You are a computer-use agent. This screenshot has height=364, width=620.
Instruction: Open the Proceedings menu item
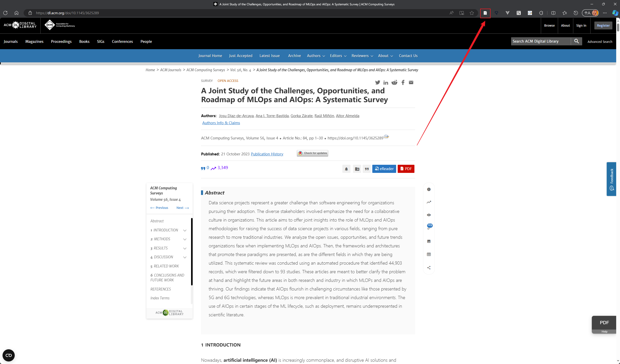61,42
